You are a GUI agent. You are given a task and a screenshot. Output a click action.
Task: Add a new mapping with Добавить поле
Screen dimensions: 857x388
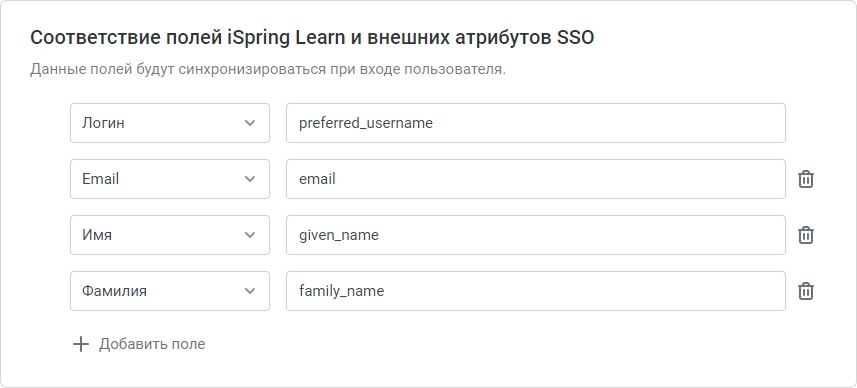pyautogui.click(x=152, y=344)
